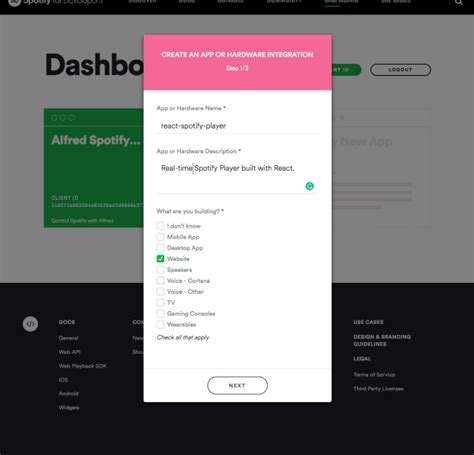Open the Terms of Service link
This screenshot has height=455, width=474.
point(374,375)
